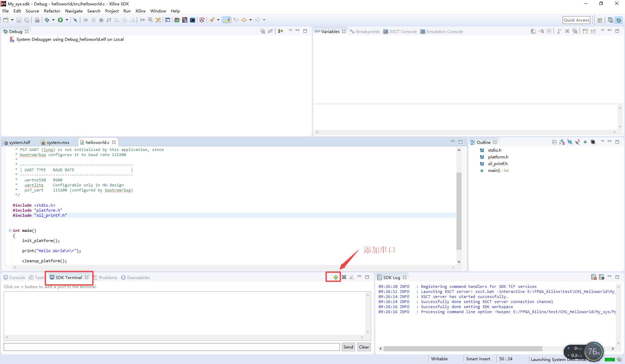The width and height of the screenshot is (625, 364).
Task: Click the SDK Log scroll lock icon
Action: coord(601,277)
